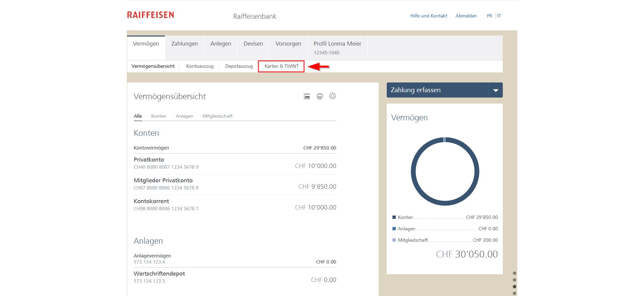Click the list view icon in Vermögensübersicht
The width and height of the screenshot is (644, 296).
coord(307,97)
